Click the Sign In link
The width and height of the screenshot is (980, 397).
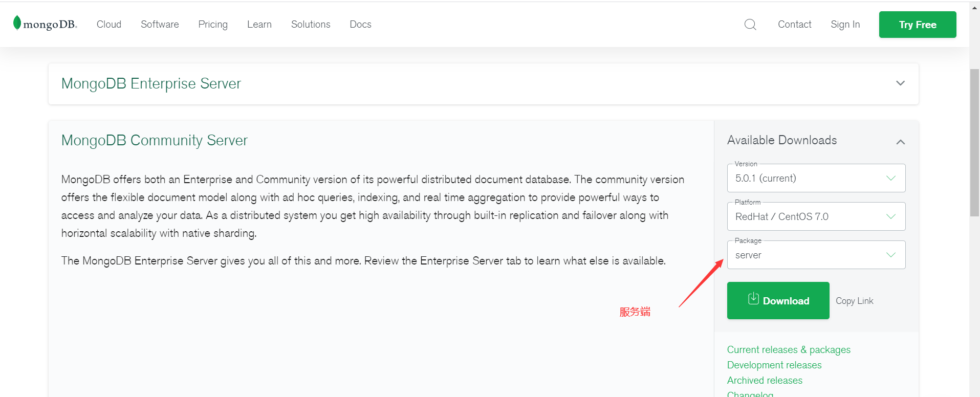tap(845, 25)
